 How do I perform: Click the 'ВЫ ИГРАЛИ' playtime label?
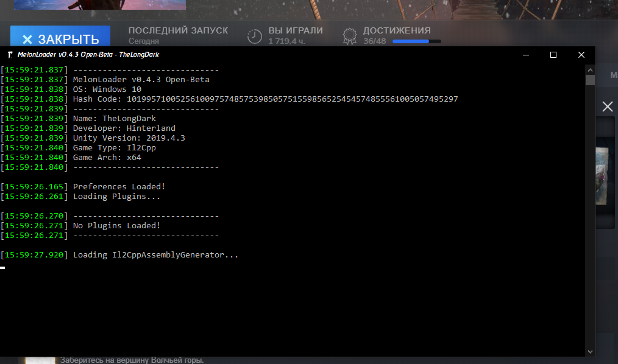pyautogui.click(x=296, y=30)
